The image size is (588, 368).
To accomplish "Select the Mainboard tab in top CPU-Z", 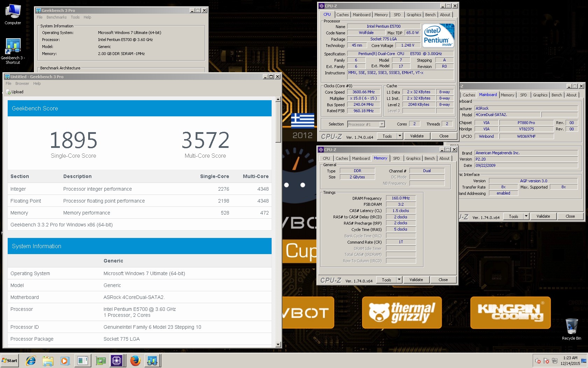I will 362,15.
